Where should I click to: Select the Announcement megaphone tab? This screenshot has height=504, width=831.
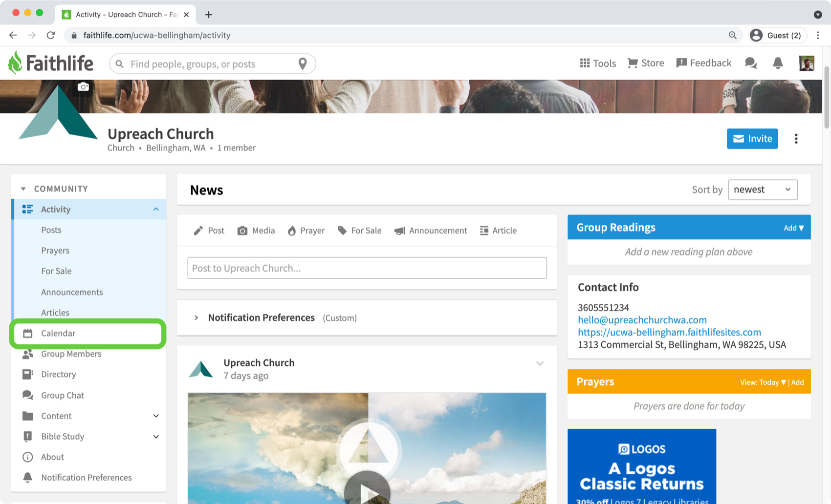[431, 231]
